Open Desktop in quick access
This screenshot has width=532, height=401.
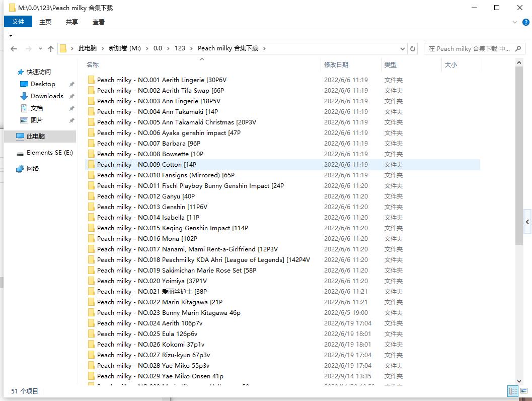point(43,84)
